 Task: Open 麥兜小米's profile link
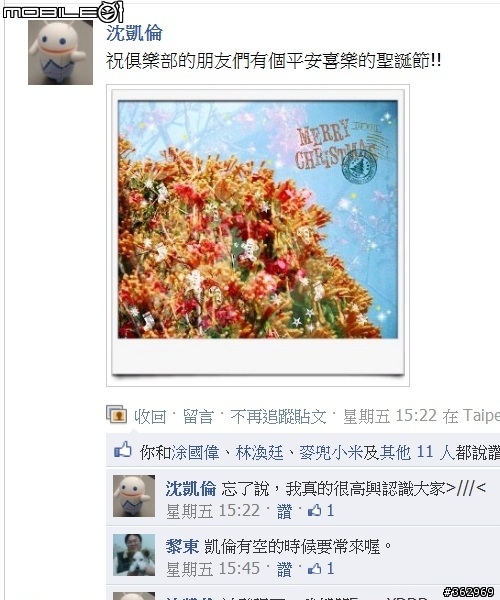(331, 453)
